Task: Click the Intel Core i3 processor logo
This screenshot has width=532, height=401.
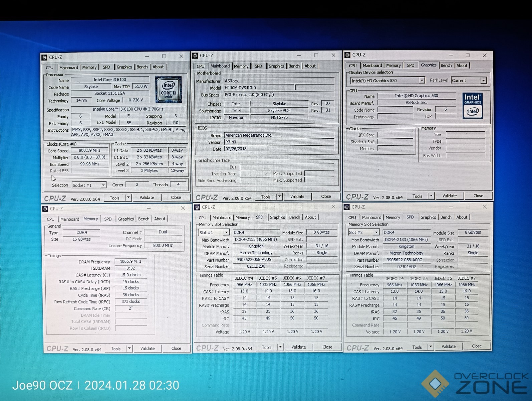Action: click(x=169, y=90)
